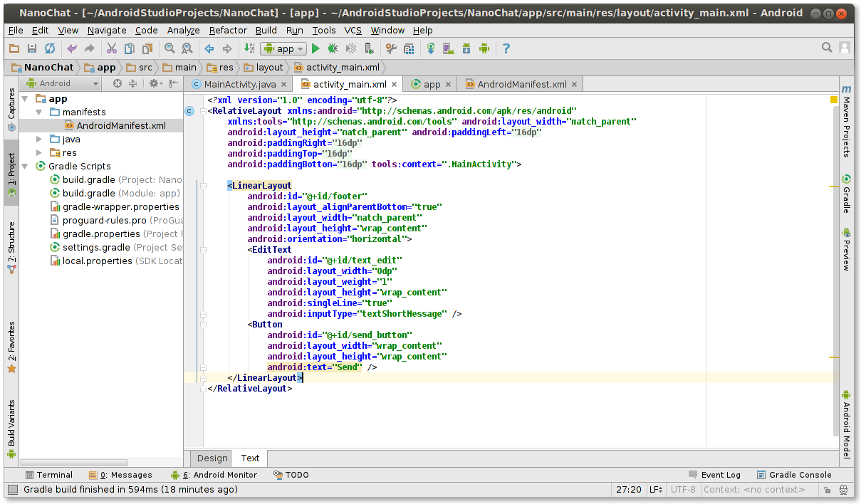Click the Find magnifier icon

169,48
